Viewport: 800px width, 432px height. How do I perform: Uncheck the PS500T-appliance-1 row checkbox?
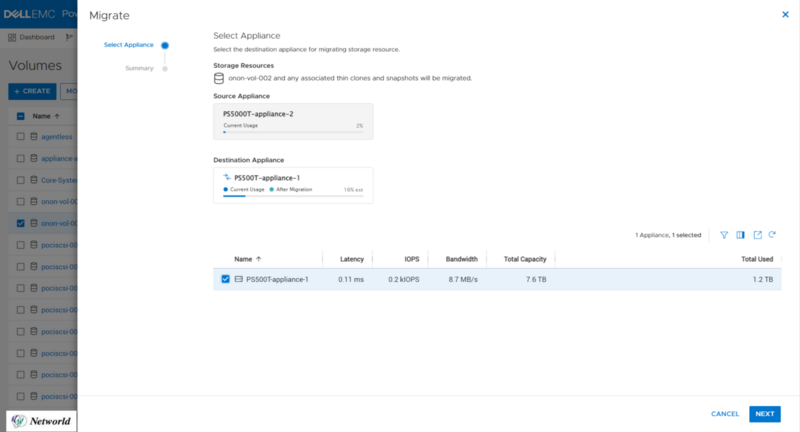click(226, 279)
